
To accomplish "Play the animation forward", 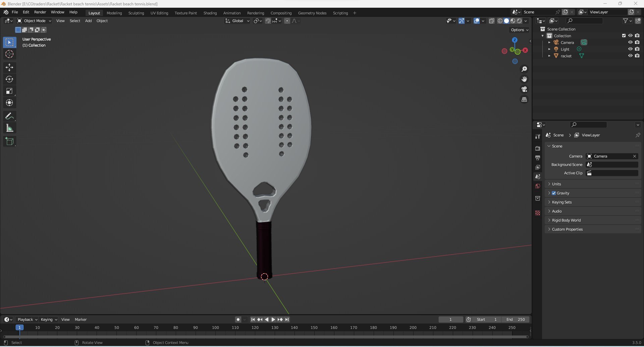I will (273, 320).
